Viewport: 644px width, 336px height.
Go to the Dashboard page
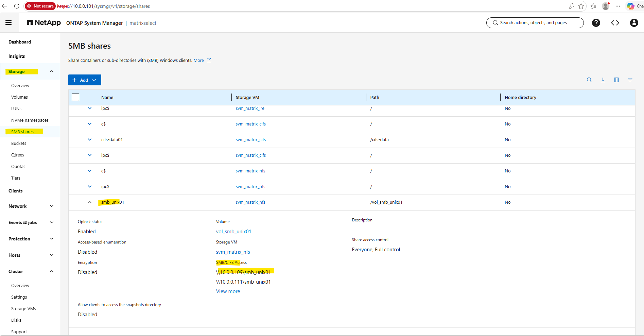[20, 42]
